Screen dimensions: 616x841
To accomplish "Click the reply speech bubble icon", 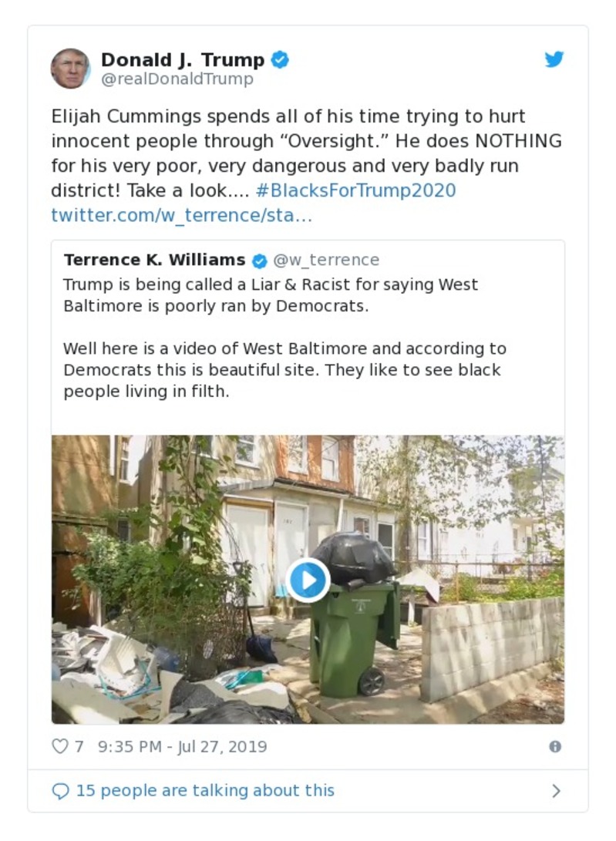I will pos(60,791).
